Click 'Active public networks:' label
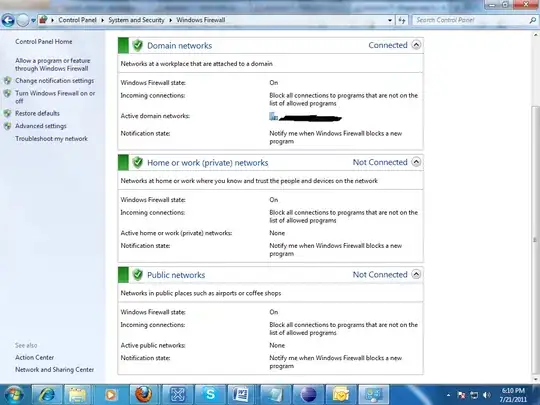 (x=153, y=345)
